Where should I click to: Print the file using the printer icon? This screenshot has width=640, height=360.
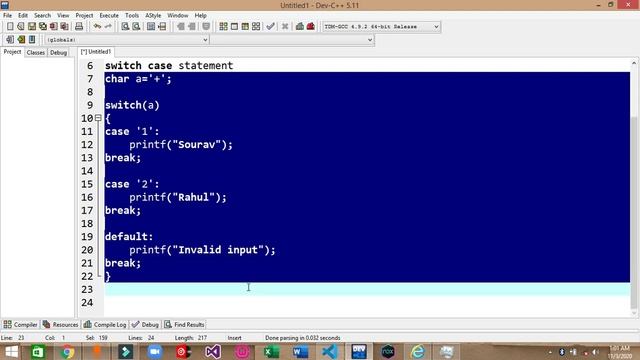[x=79, y=27]
